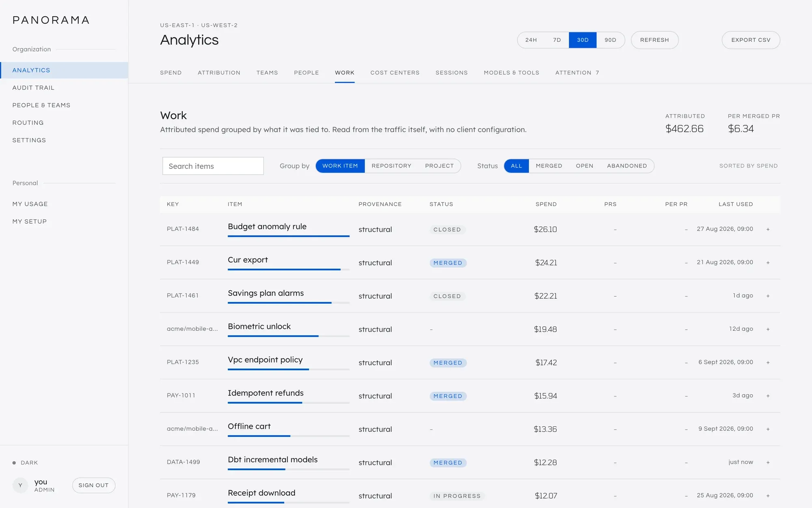Screen dimensions: 812x508
Task: Open the Attention tab
Action: (x=577, y=73)
